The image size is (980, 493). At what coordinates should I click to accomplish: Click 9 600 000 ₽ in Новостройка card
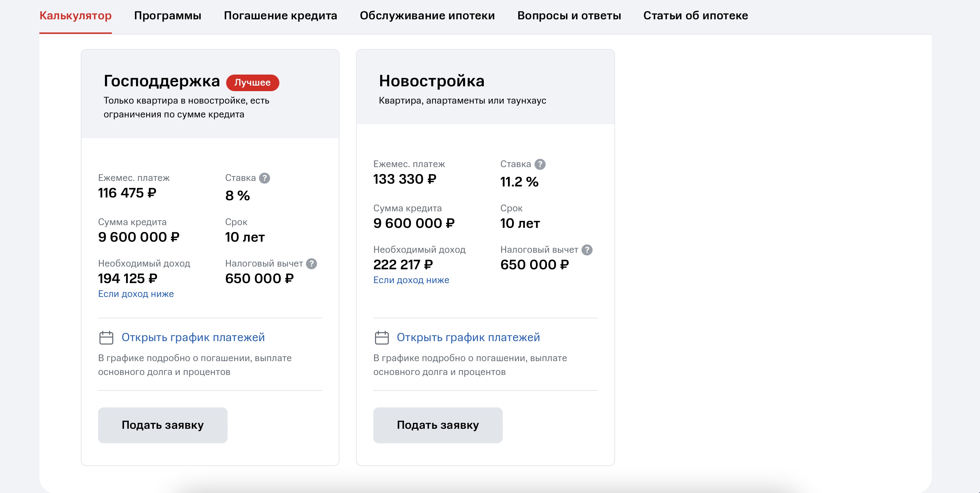[414, 223]
